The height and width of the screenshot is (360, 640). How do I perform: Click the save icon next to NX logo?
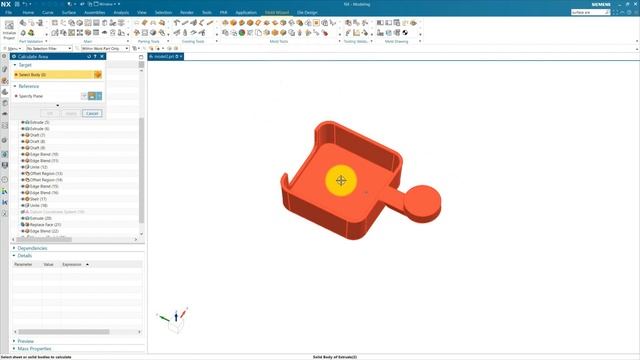[17, 4]
